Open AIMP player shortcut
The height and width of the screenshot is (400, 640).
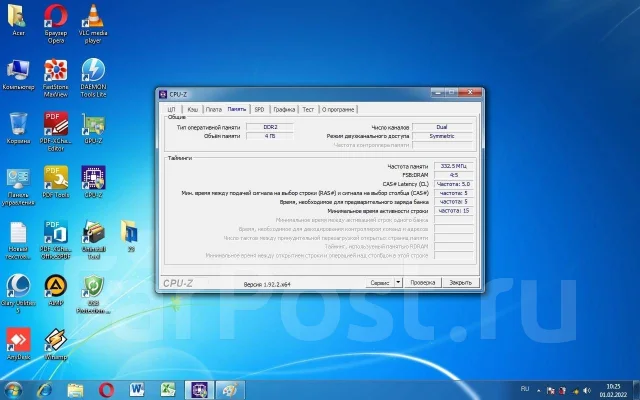[56, 290]
